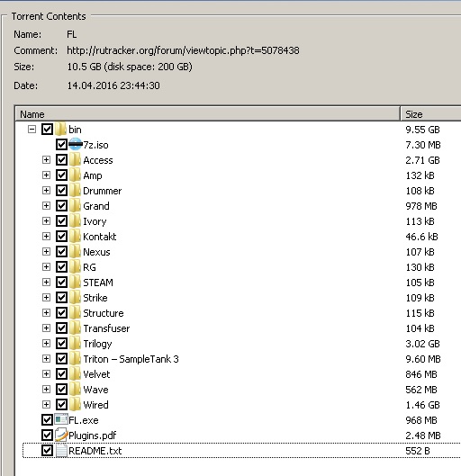Expand the Velvet folder node

[46, 373]
